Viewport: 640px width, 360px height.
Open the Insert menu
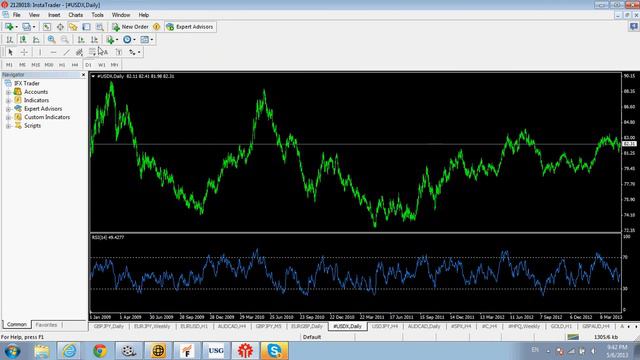tap(54, 15)
